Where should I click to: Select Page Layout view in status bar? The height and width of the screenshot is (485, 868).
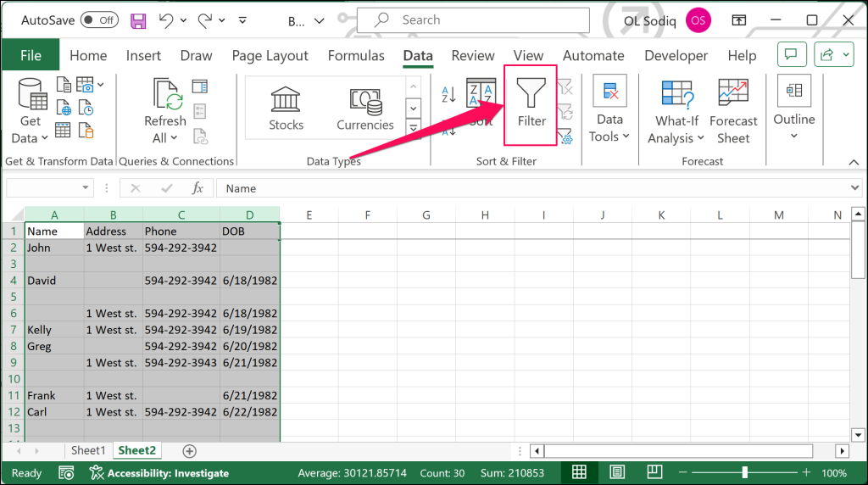617,472
